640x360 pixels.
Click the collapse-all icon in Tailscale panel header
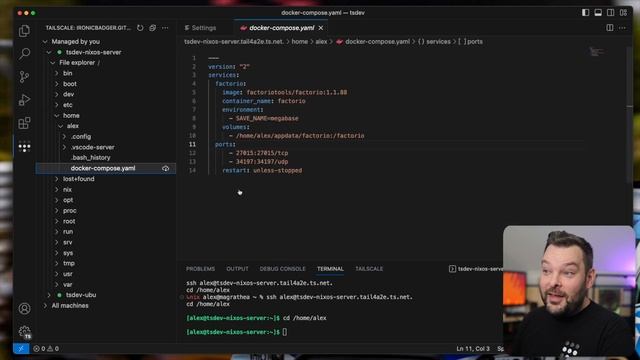click(x=153, y=28)
